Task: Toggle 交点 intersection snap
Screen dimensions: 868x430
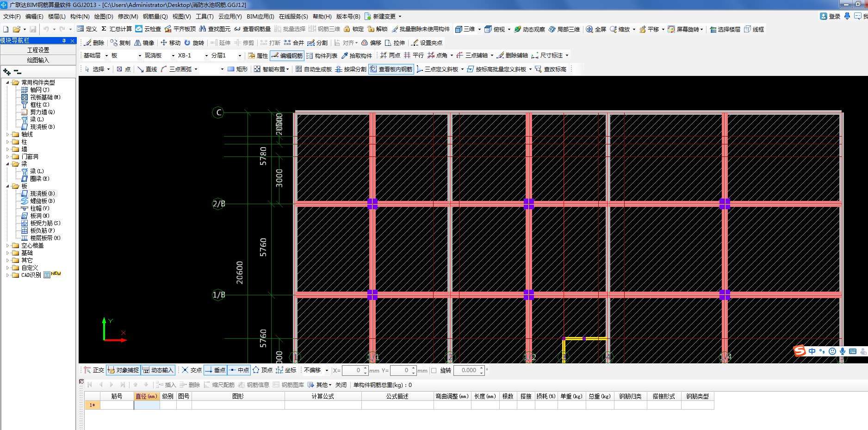Action: pyautogui.click(x=192, y=370)
